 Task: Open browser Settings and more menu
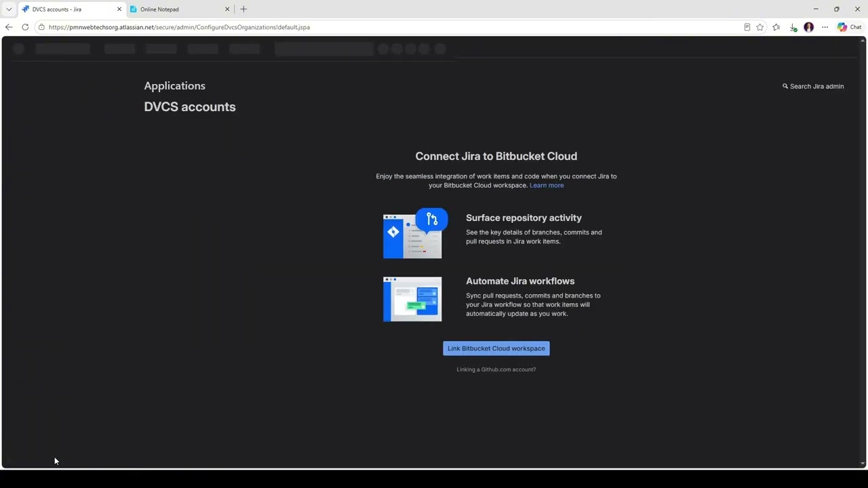click(x=825, y=27)
